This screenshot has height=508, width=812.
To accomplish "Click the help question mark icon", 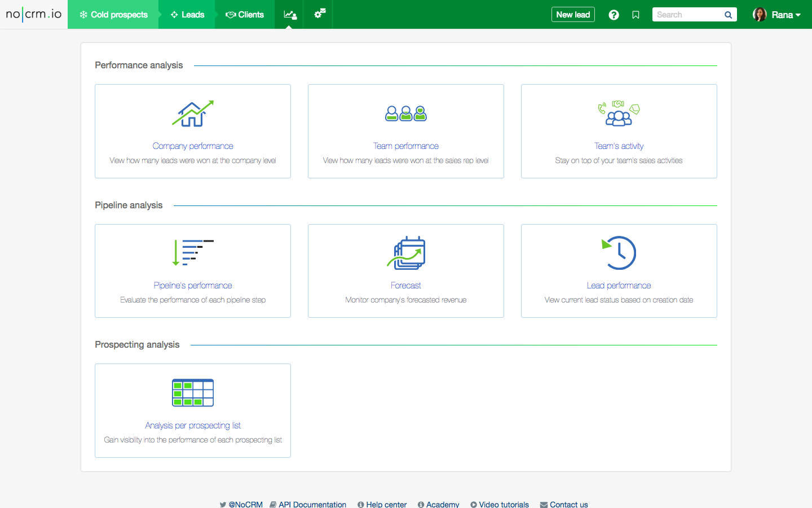I will click(614, 14).
